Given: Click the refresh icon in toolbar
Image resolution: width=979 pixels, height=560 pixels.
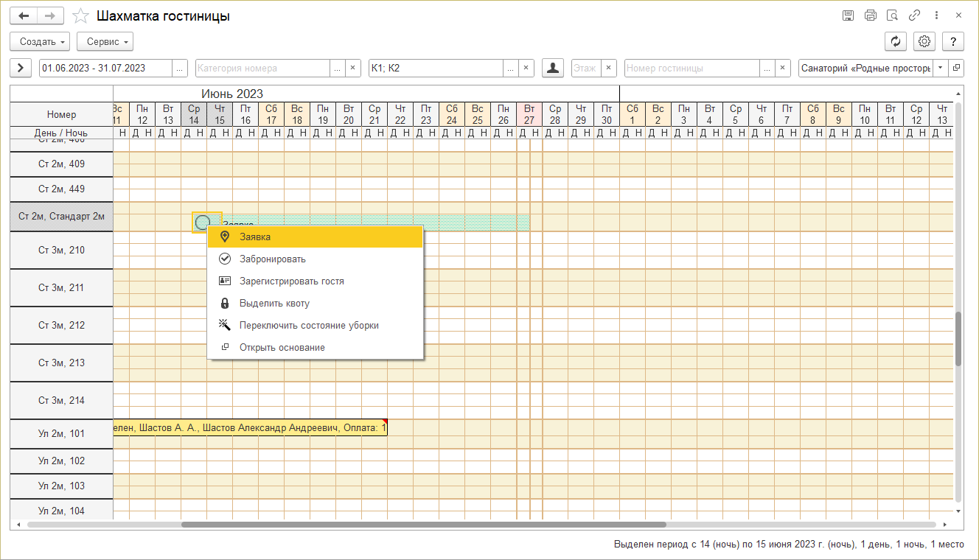Looking at the screenshot, I should (895, 41).
